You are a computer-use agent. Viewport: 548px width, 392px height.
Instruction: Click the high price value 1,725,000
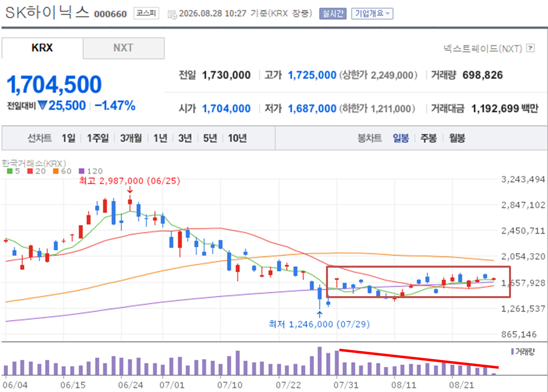[312, 75]
